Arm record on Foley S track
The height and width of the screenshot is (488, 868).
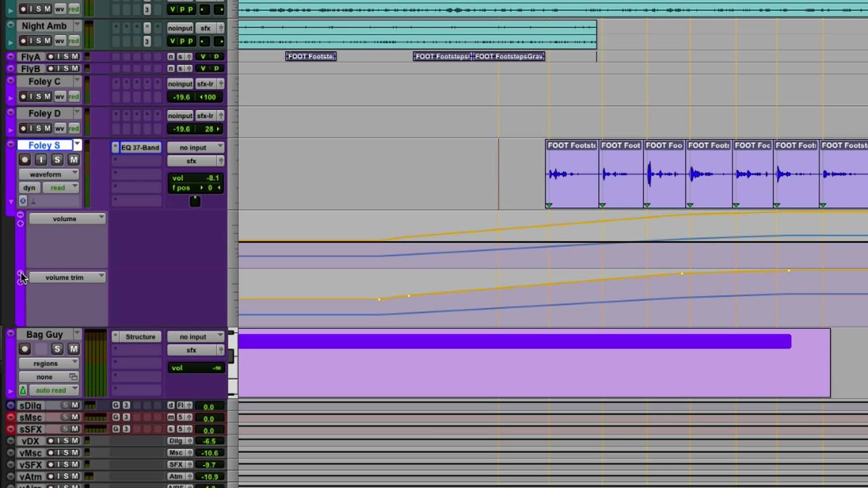(25, 159)
